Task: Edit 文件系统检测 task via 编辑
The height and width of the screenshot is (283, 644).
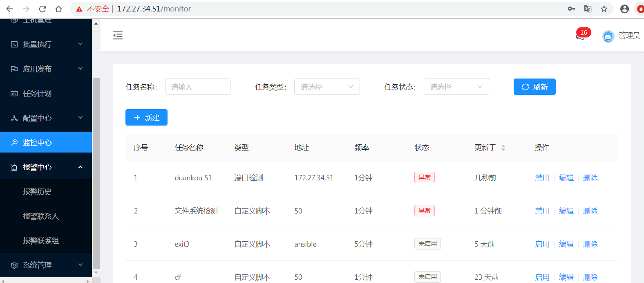Action: (566, 211)
